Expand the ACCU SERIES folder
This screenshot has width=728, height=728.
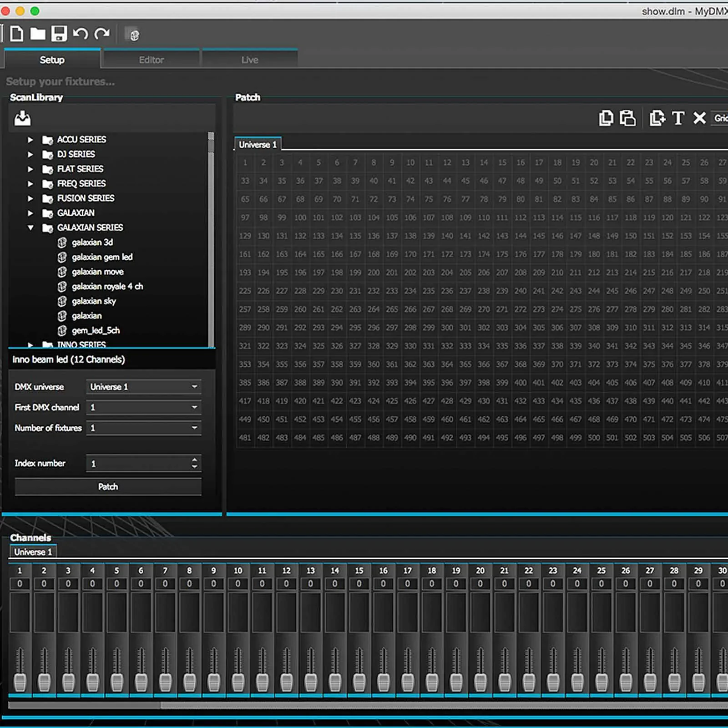(x=30, y=140)
